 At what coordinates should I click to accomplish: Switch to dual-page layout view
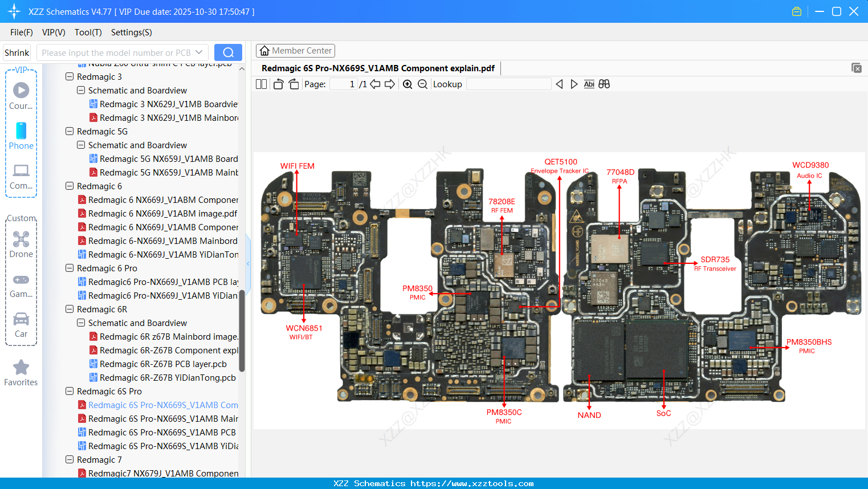click(260, 83)
